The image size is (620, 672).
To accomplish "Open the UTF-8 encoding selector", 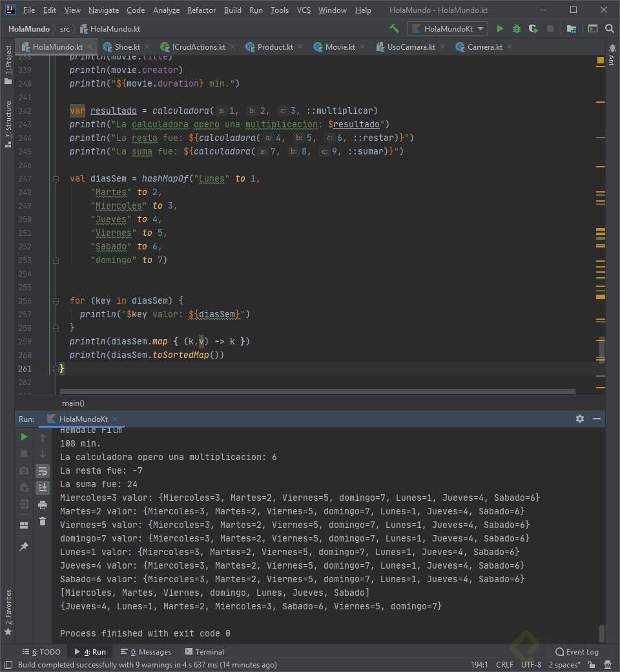I will [531, 665].
